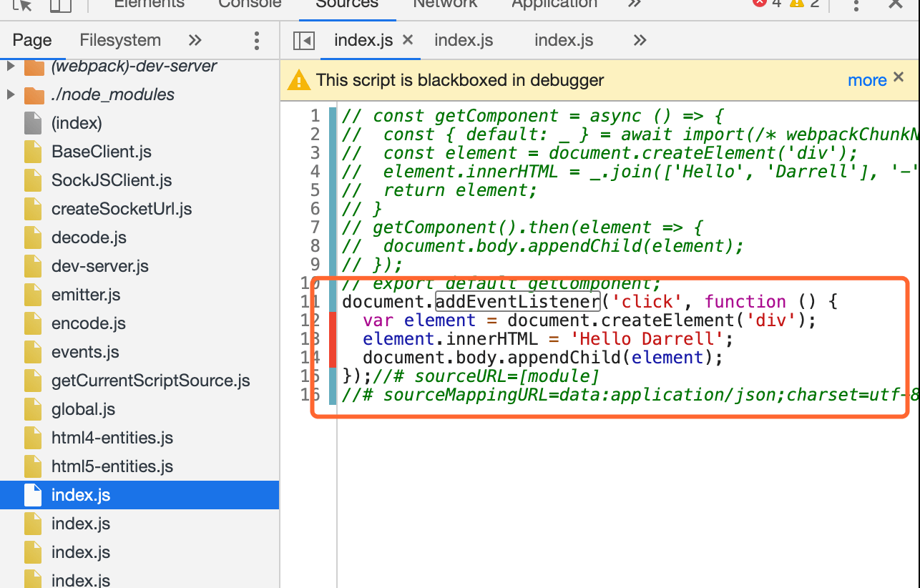The width and height of the screenshot is (920, 588).
Task: Open the navigator three-dot options menu
Action: tap(257, 41)
